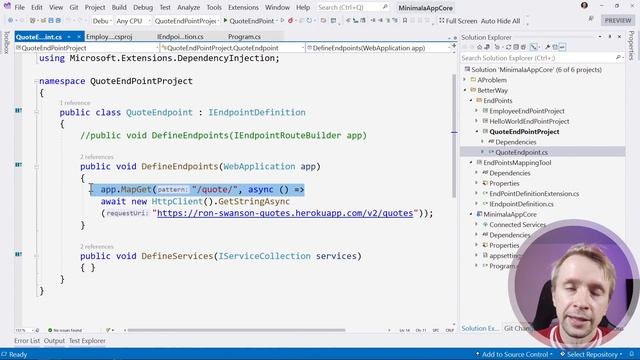Open the Extensions menu
The height and width of the screenshot is (360, 640).
click(243, 7)
